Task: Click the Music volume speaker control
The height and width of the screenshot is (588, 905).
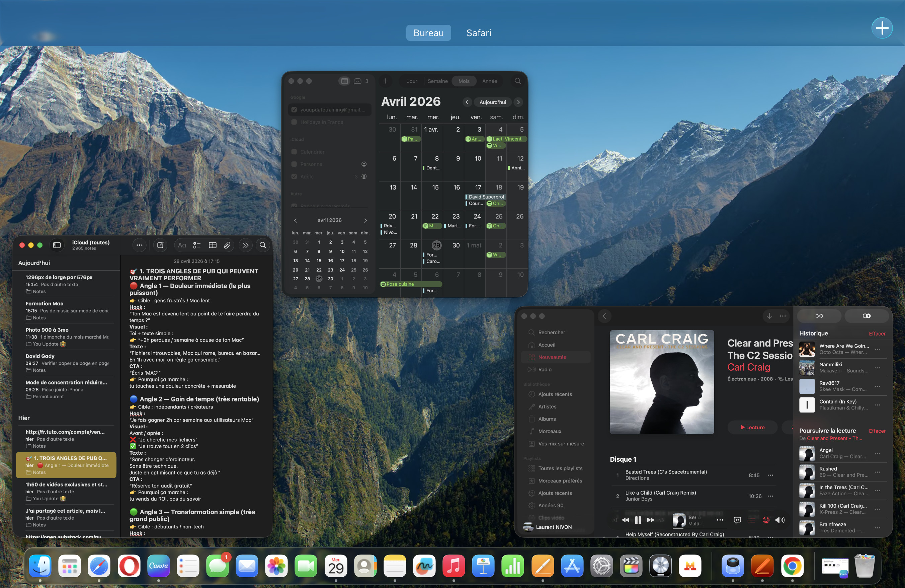Action: pos(779,520)
